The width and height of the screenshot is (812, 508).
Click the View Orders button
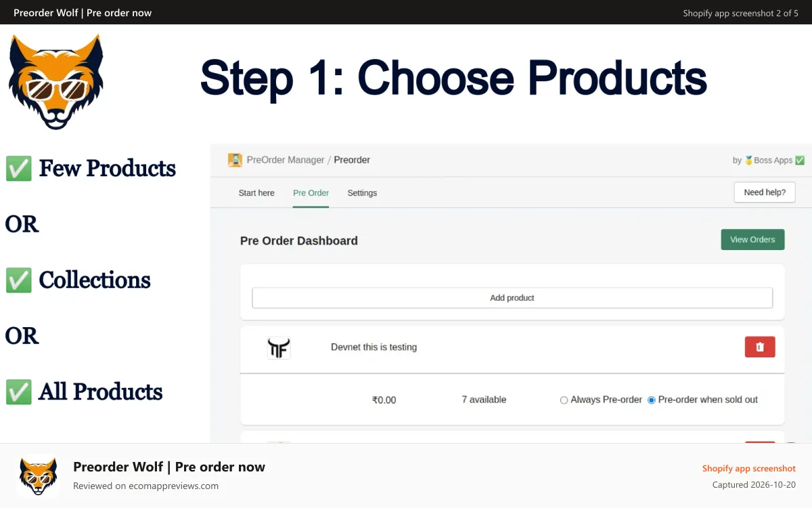click(752, 240)
